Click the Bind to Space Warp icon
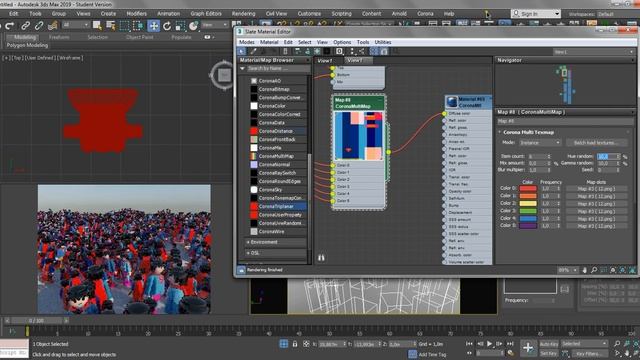 (x=52, y=26)
